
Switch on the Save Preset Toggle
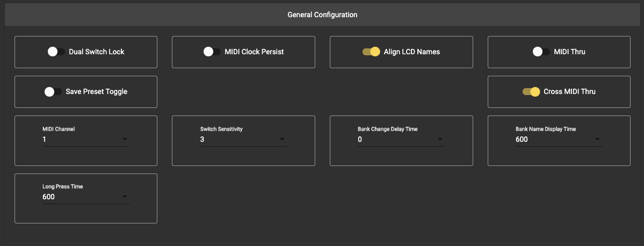point(53,92)
